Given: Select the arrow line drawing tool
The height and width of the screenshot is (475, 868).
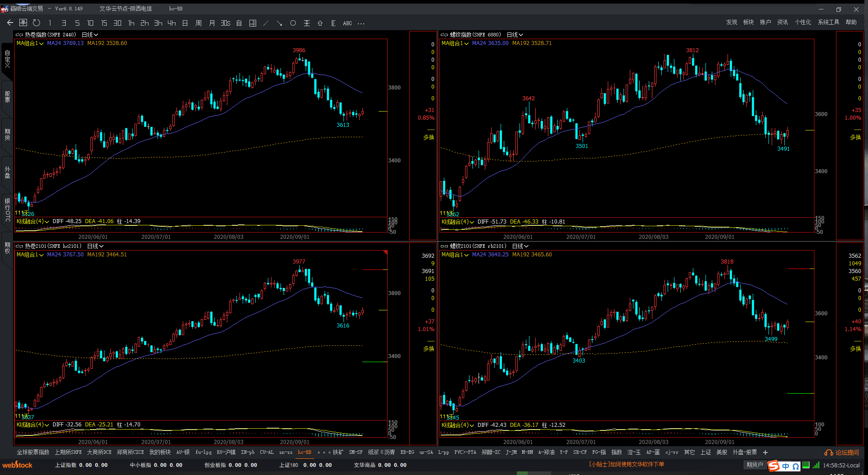Looking at the screenshot, I should 280,23.
